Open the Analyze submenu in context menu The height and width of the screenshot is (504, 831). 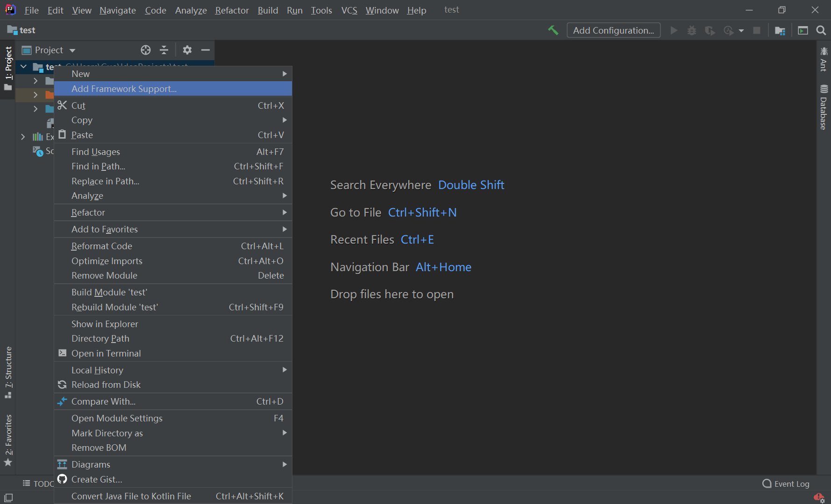(173, 196)
